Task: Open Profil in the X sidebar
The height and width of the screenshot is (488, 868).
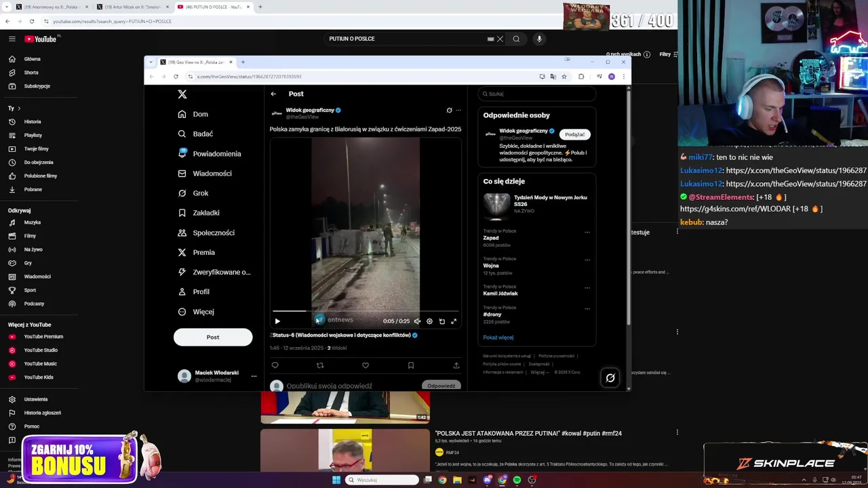Action: pyautogui.click(x=194, y=291)
